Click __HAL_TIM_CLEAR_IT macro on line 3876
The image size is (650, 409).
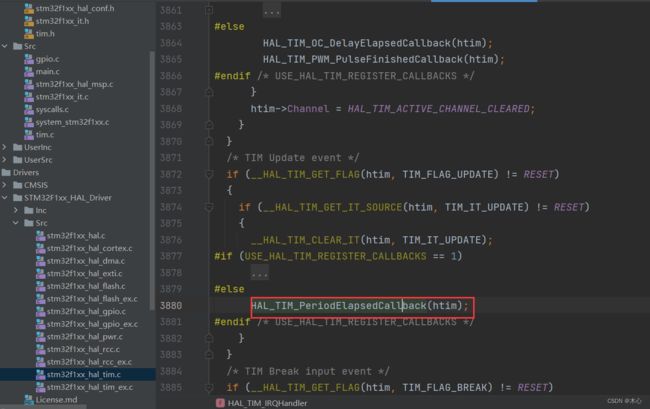tap(306, 240)
